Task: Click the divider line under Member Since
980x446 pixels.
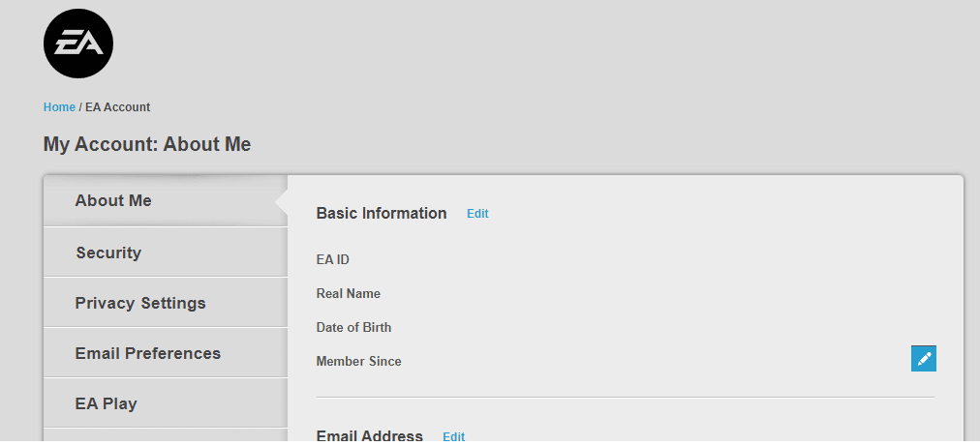Action: [x=625, y=398]
